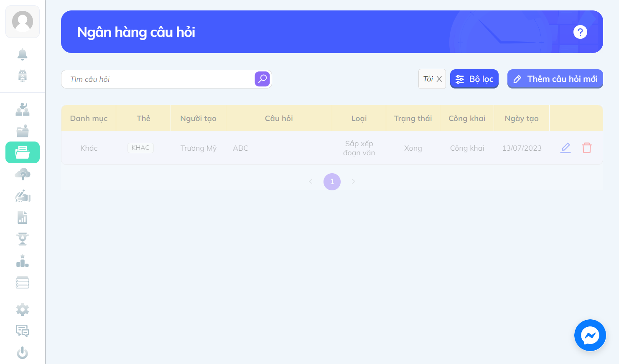Viewport: 619px width, 364px height.
Task: Click the power logout icon
Action: 23,353
